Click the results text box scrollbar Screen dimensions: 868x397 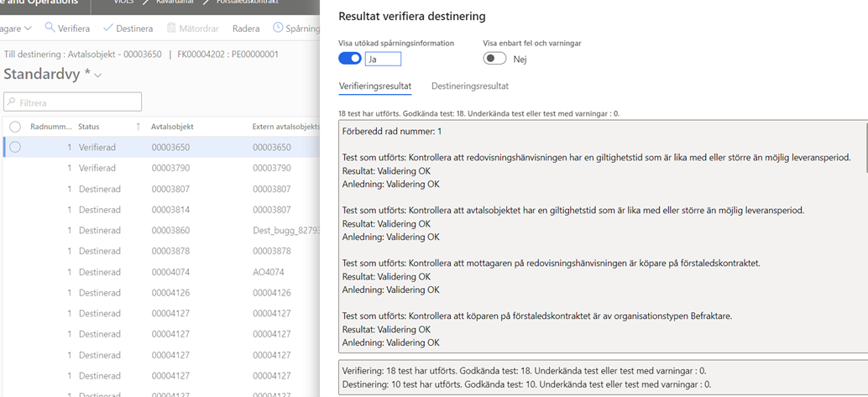point(866,148)
